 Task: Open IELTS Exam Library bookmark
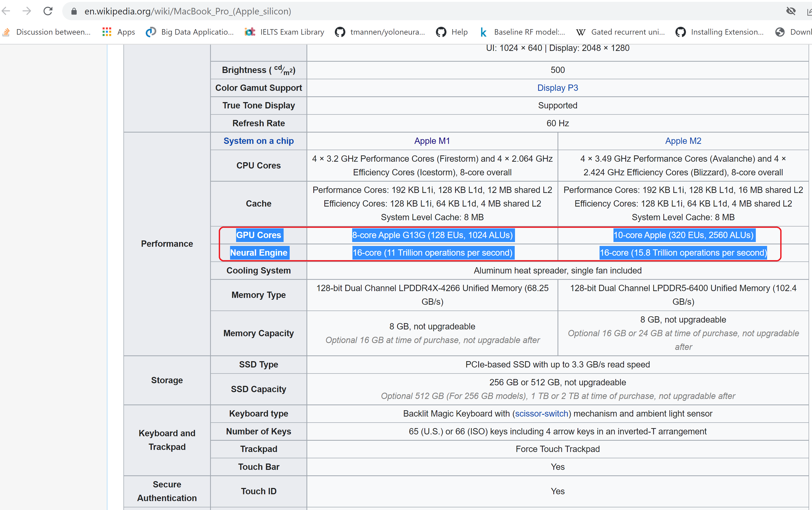point(284,32)
